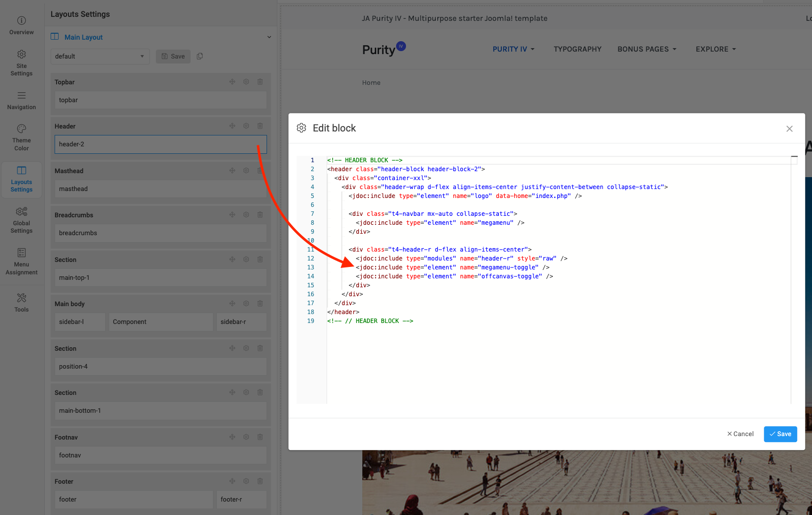This screenshot has height=515, width=812.
Task: Open TYPOGRAPHY menu item in preview
Action: 577,49
